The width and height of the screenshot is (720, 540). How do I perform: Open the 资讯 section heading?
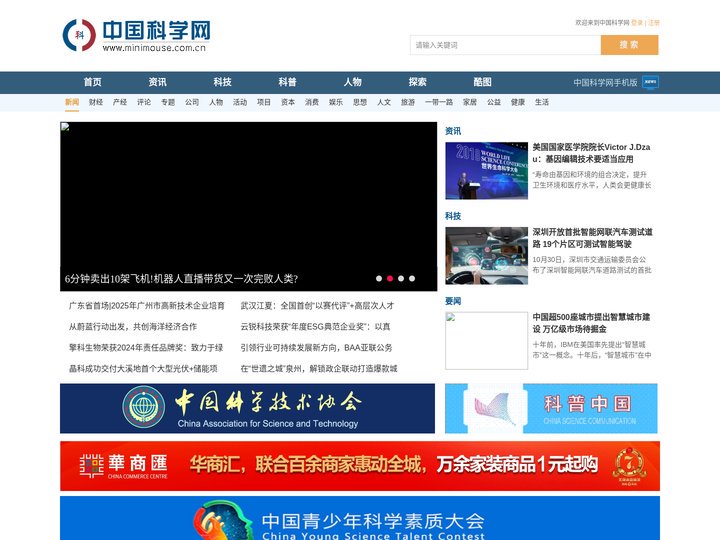pyautogui.click(x=453, y=131)
